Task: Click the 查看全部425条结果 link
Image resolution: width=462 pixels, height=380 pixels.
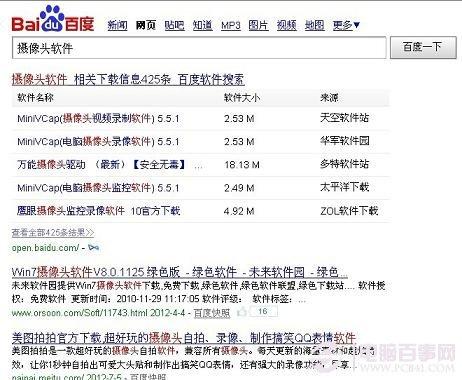Action: click(x=53, y=233)
